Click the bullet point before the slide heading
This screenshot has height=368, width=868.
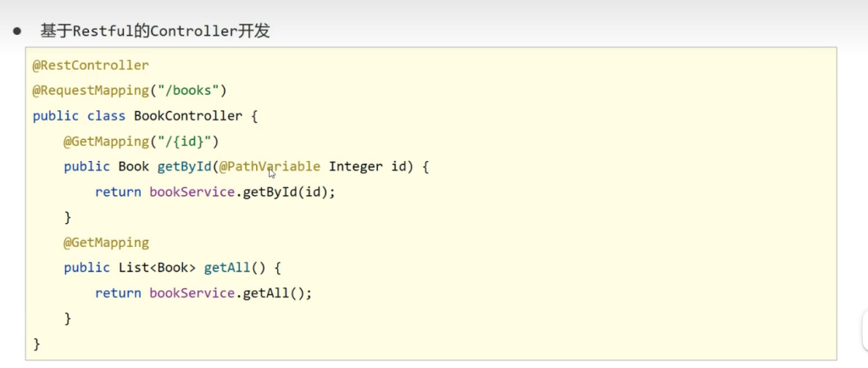[16, 31]
